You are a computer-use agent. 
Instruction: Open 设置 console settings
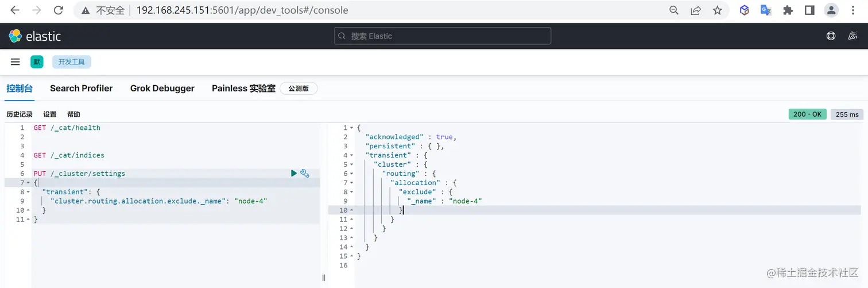click(50, 114)
